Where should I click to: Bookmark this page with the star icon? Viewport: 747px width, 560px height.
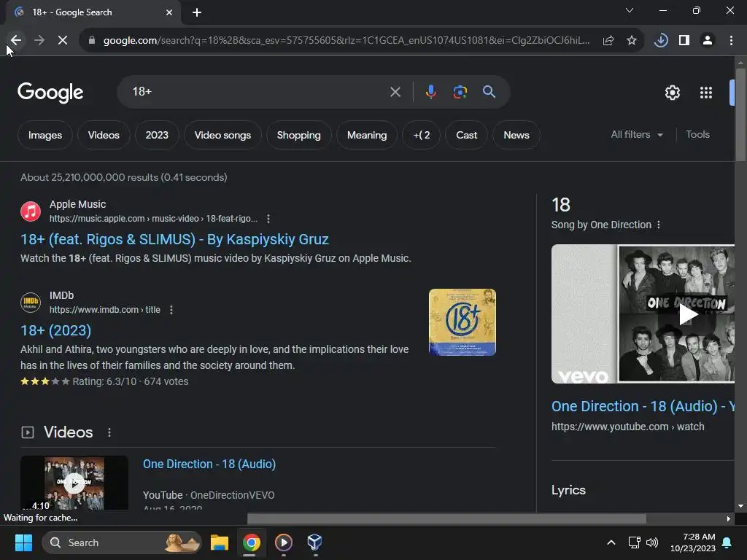point(631,41)
